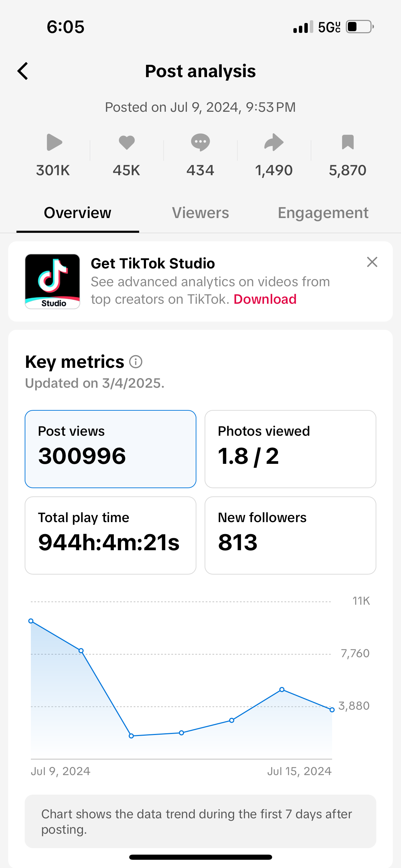Tap the home indicator bar

click(200, 857)
